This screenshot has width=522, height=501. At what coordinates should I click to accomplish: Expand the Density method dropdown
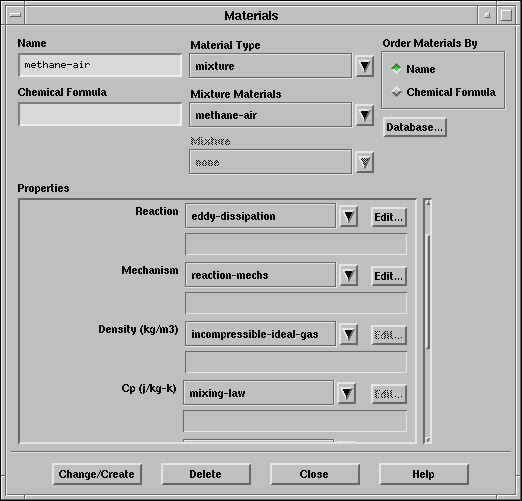[349, 334]
